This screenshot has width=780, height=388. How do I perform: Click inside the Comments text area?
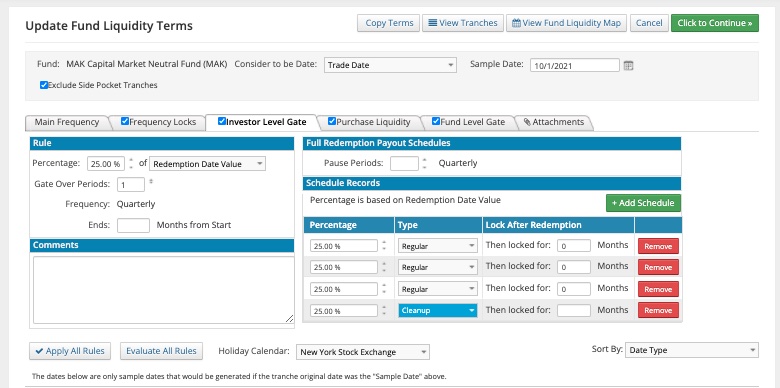[x=164, y=291]
